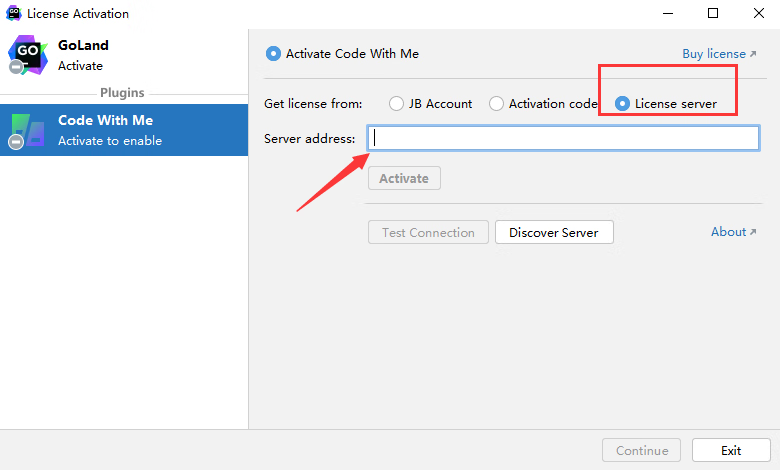The width and height of the screenshot is (780, 470).
Task: Click the GoLand product icon in sidebar
Action: [x=27, y=55]
